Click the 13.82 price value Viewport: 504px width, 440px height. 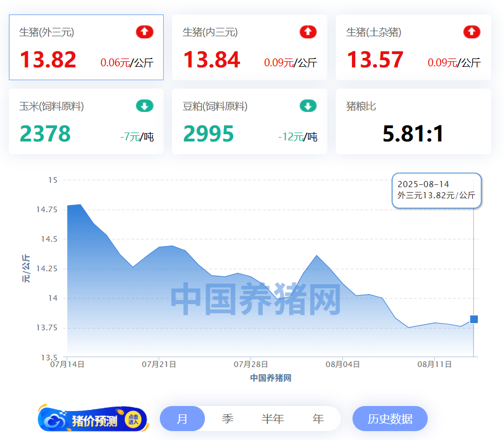point(48,60)
